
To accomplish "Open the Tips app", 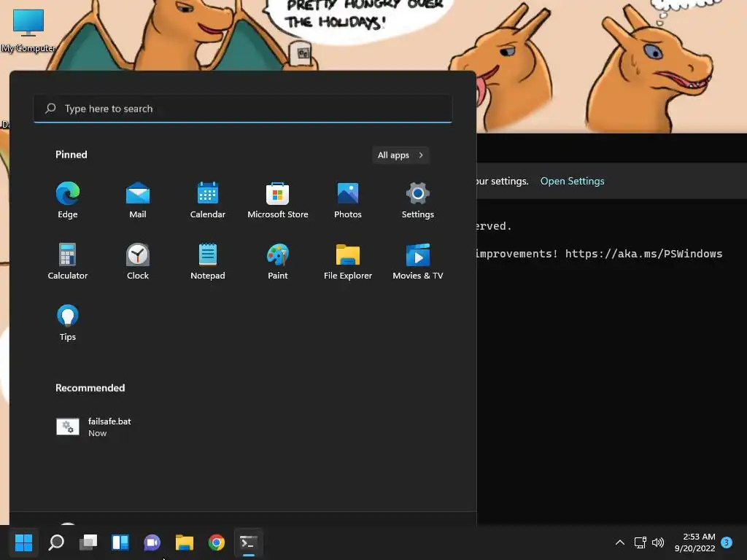I will pos(68,322).
